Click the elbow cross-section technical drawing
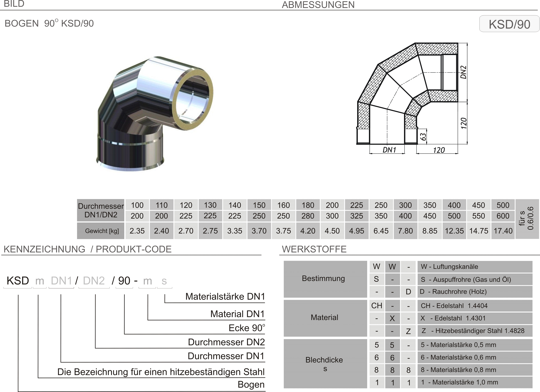The image size is (540, 392). click(x=412, y=98)
